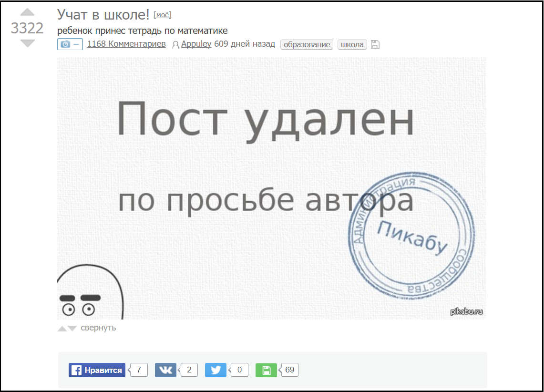The image size is (544, 392).
Task: Share the post via the Twitter bird icon
Action: [216, 370]
